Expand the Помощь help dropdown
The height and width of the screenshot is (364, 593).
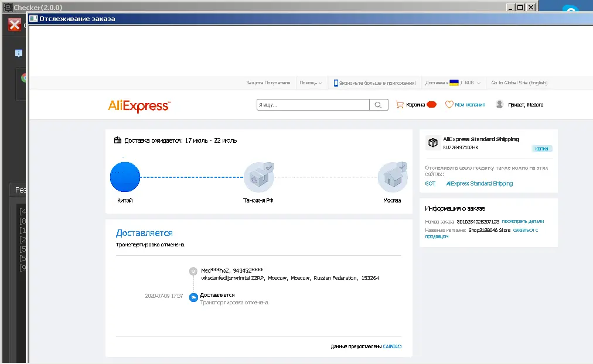click(311, 83)
